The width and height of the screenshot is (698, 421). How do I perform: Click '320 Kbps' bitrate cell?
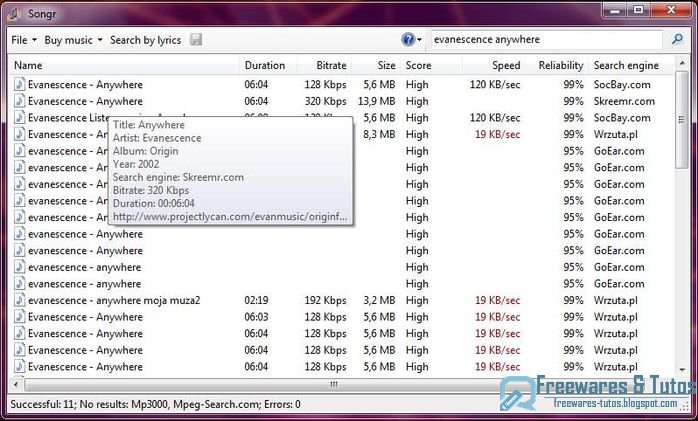[325, 101]
